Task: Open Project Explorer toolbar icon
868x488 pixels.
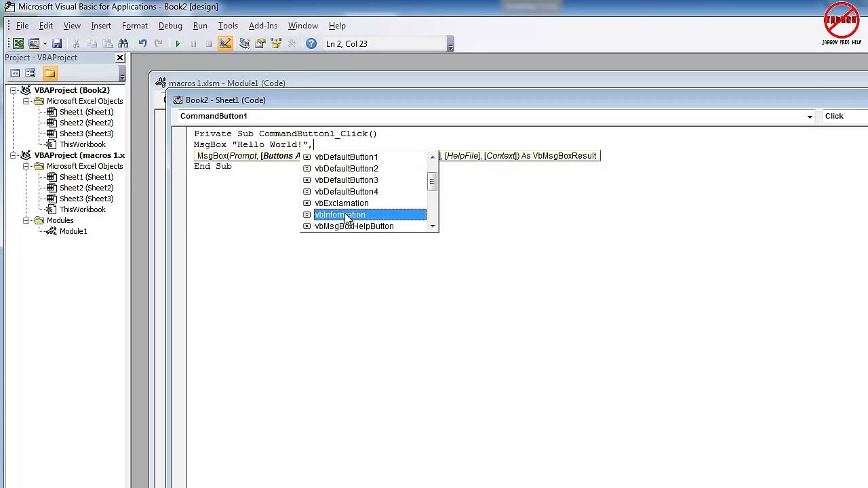Action: click(x=244, y=43)
